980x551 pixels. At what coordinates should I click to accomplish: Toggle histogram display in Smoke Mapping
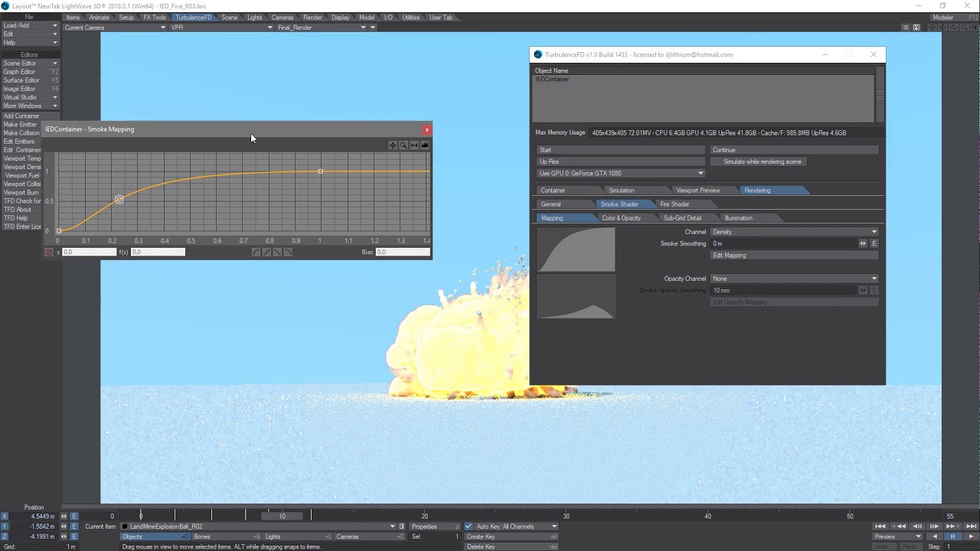point(425,145)
